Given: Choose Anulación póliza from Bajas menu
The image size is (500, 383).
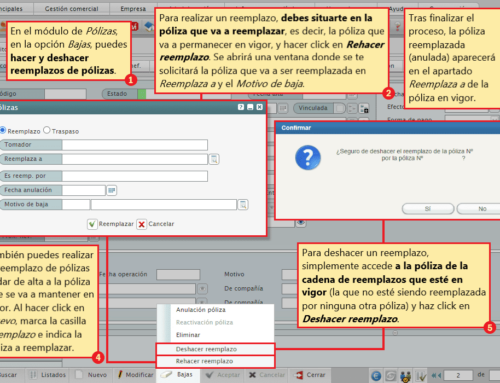Looking at the screenshot, I should pyautogui.click(x=201, y=310).
